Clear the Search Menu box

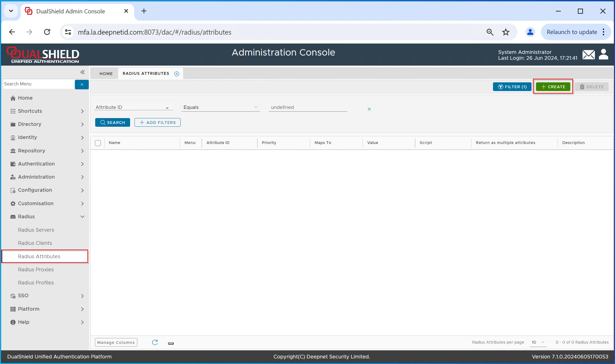pyautogui.click(x=82, y=84)
